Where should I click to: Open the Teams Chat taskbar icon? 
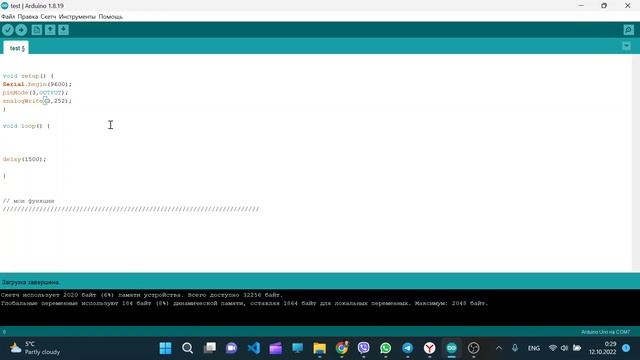(x=231, y=348)
